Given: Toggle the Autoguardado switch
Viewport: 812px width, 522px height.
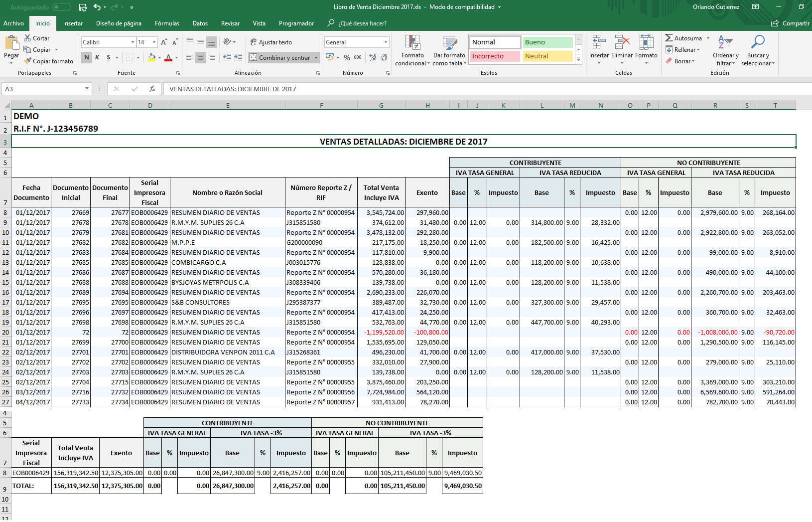Looking at the screenshot, I should coord(62,7).
